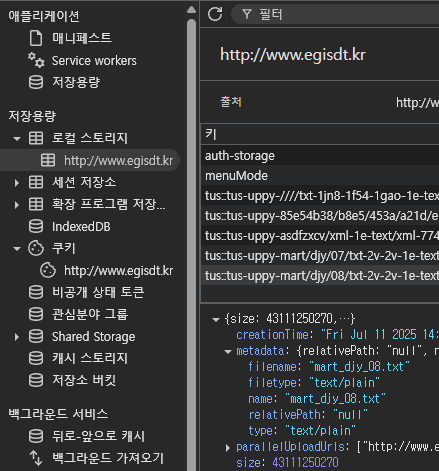Open the cache storage database icon
Viewport: 439px width, 471px height.
(x=36, y=358)
